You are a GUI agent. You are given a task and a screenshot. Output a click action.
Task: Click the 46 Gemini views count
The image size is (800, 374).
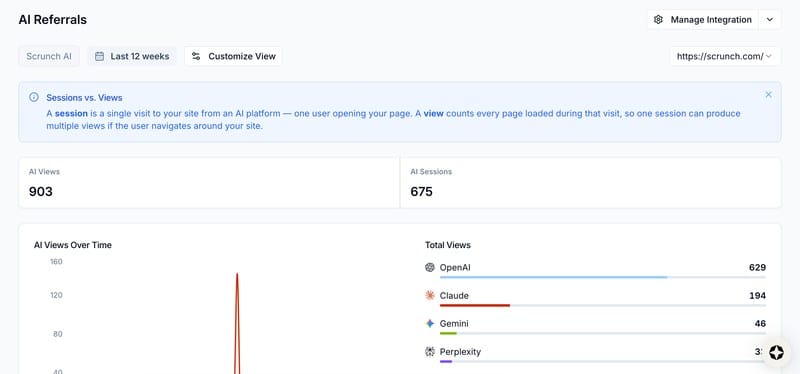[x=760, y=323]
